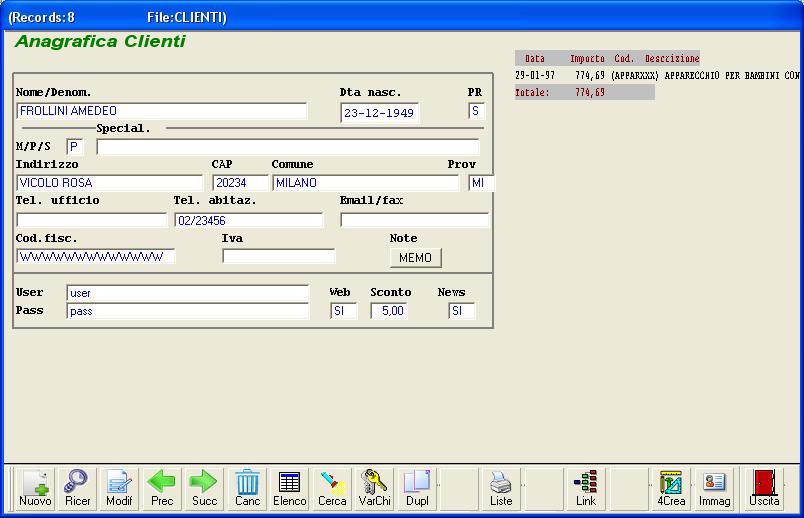Image resolution: width=804 pixels, height=518 pixels.
Task: Click the Nome/Denom. field FROLLINI AMEDEO
Action: click(x=162, y=111)
